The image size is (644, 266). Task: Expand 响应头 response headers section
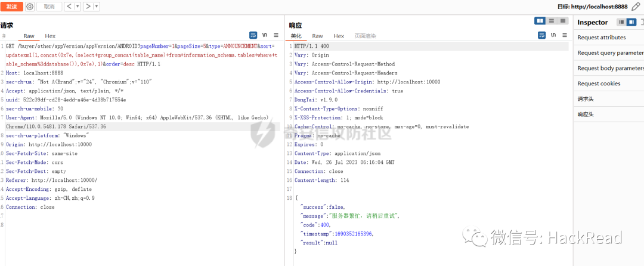click(x=609, y=115)
